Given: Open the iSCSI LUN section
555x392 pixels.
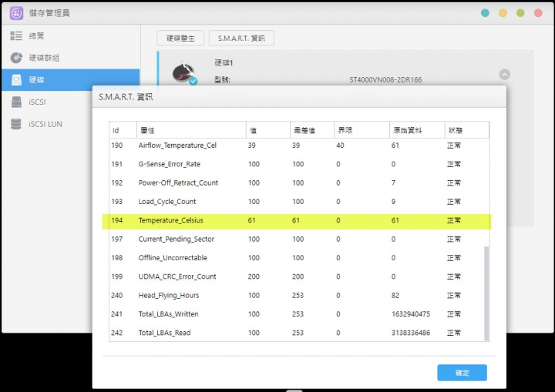Looking at the screenshot, I should click(x=47, y=124).
